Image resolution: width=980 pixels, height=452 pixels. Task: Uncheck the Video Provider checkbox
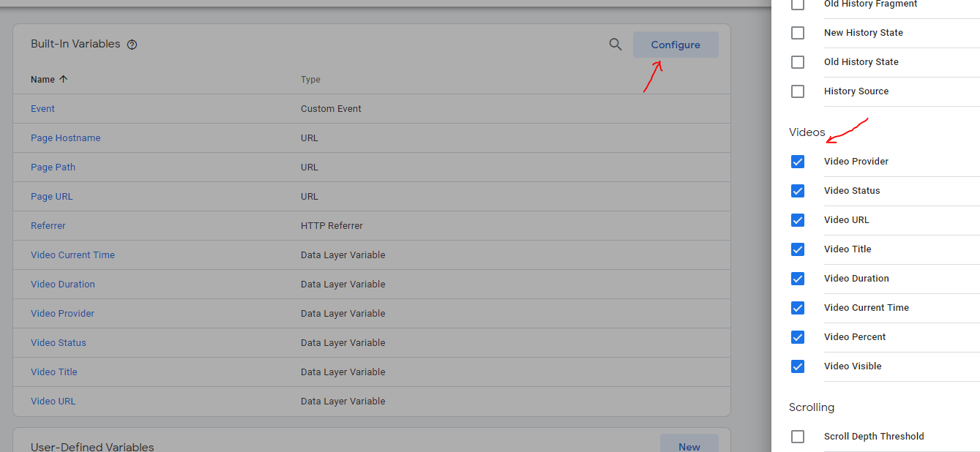pos(798,162)
